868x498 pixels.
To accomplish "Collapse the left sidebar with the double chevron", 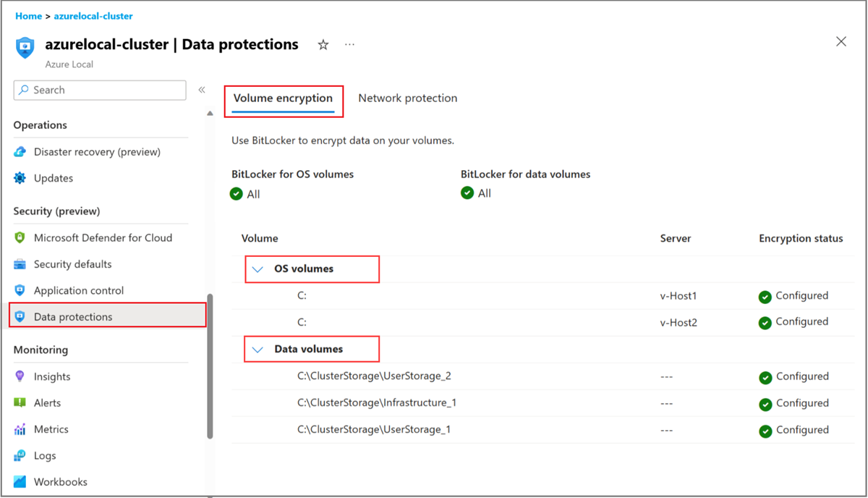I will point(202,90).
